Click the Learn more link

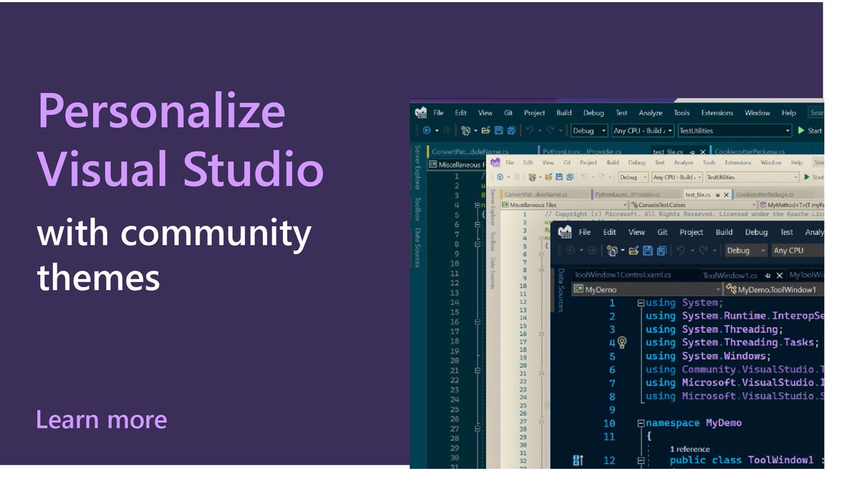[x=101, y=419]
